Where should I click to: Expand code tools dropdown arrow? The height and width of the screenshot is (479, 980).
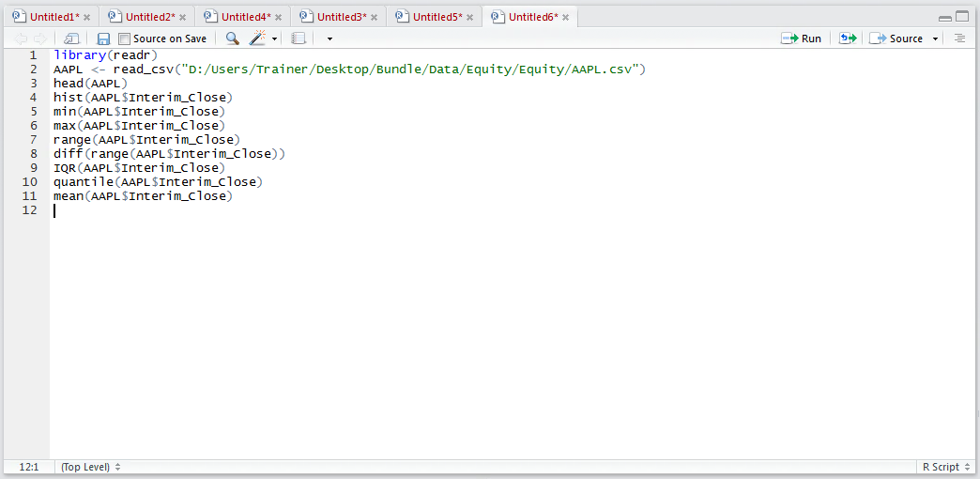274,39
